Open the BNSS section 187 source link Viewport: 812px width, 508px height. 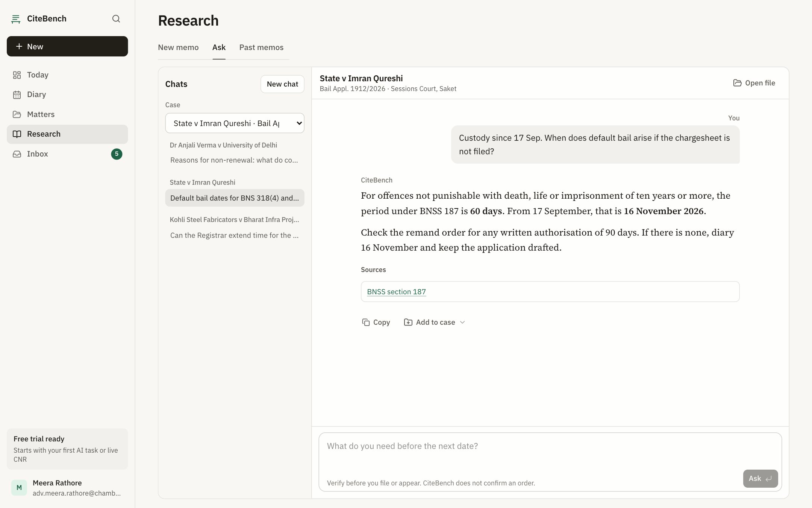tap(396, 292)
